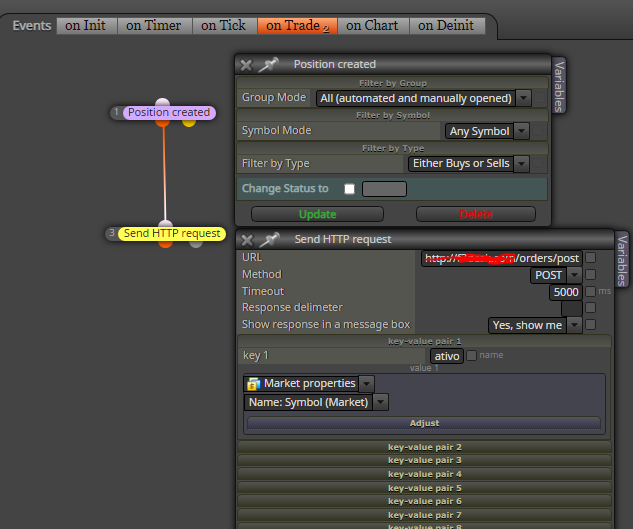The width and height of the screenshot is (633, 529).
Task: Toggle the key 1 name checkbox
Action: (x=471, y=355)
